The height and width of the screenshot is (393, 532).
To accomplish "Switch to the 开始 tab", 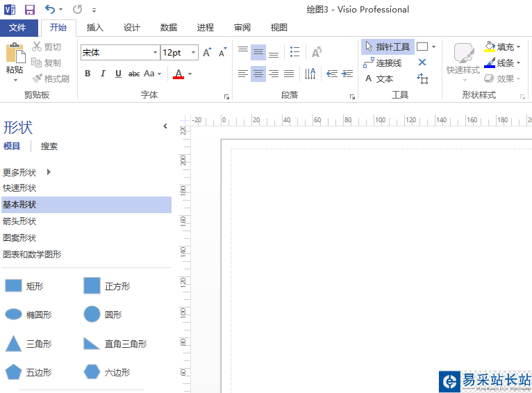I will point(58,28).
